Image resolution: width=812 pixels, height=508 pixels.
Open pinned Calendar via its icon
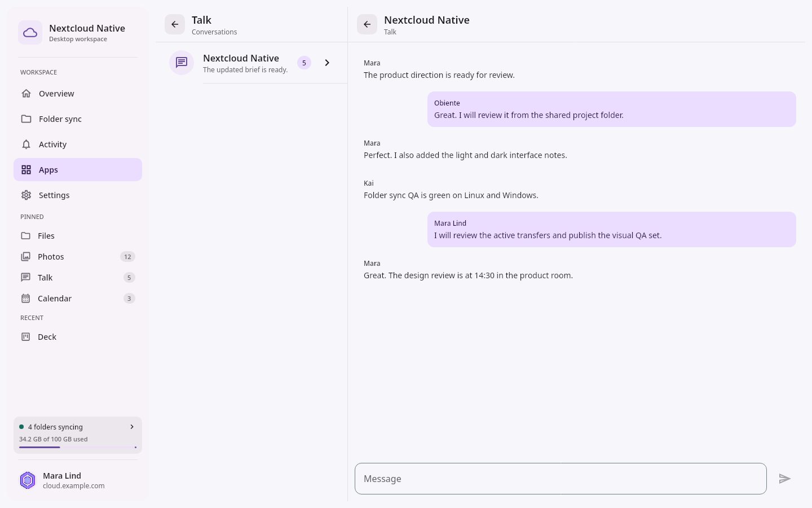[25, 299]
